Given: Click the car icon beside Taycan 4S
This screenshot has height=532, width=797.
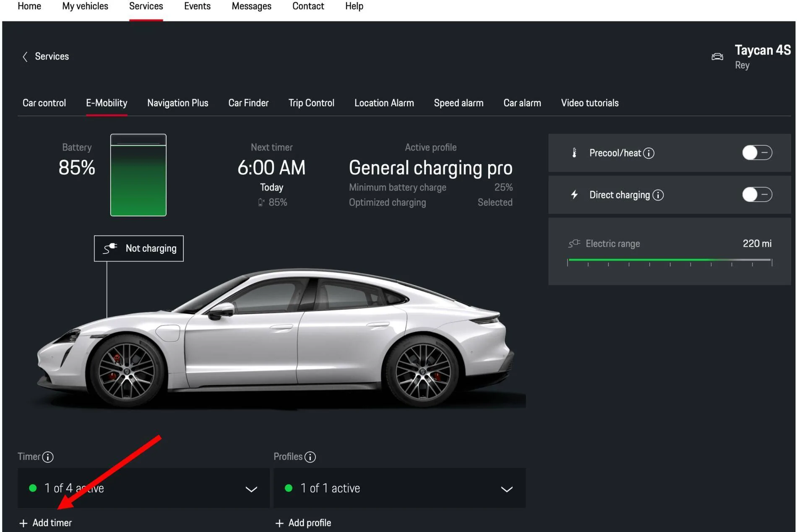Looking at the screenshot, I should (717, 57).
